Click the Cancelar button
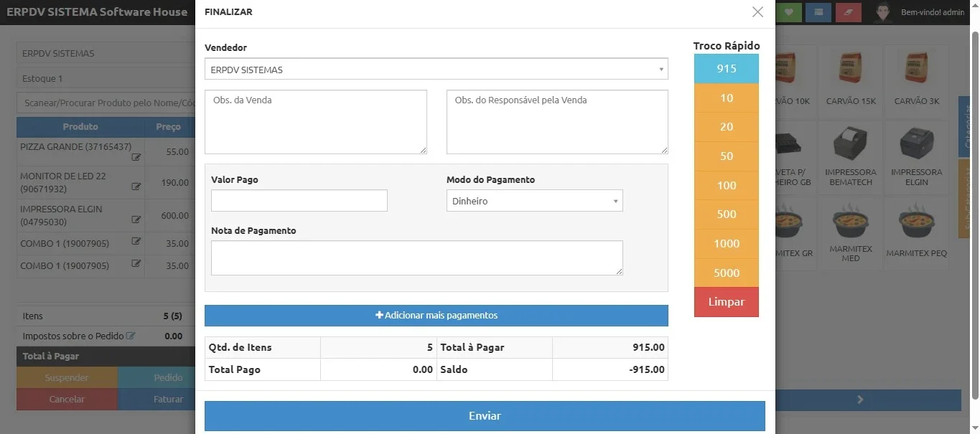 click(67, 399)
